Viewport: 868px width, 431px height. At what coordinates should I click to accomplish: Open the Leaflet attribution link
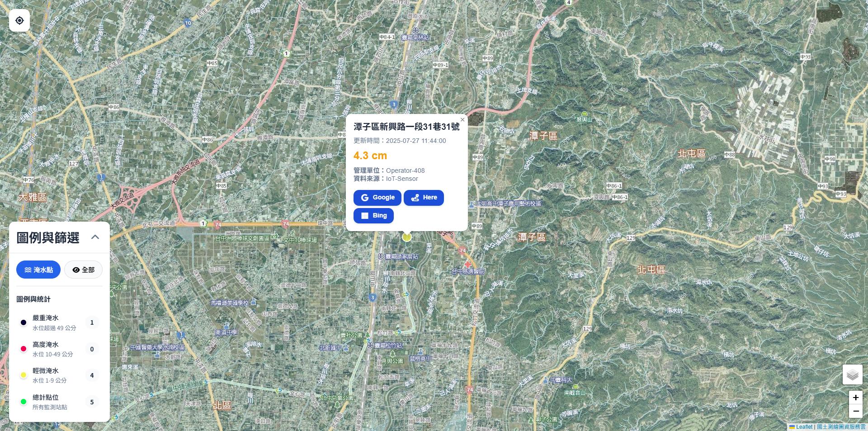[801, 426]
